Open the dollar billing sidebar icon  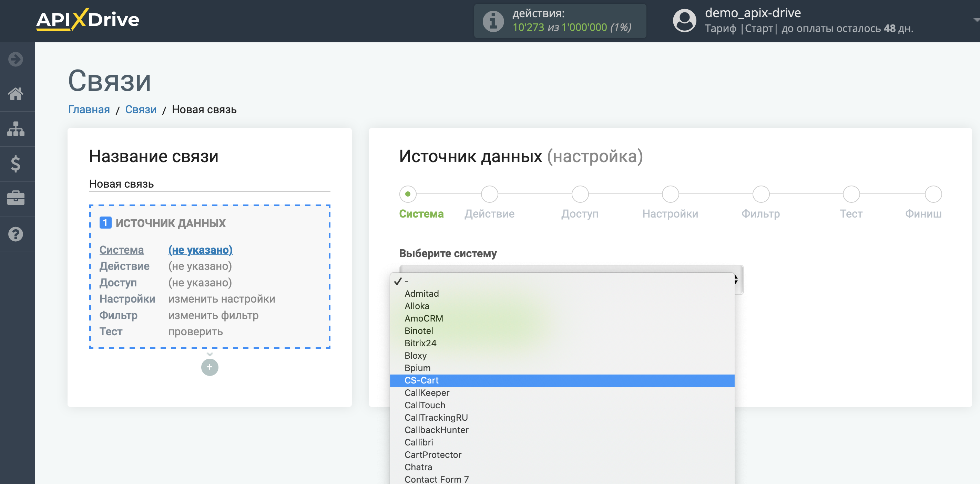16,164
